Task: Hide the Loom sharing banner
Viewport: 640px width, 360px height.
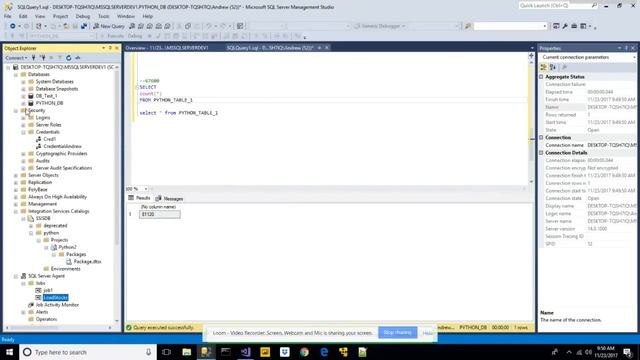Action: tap(427, 333)
